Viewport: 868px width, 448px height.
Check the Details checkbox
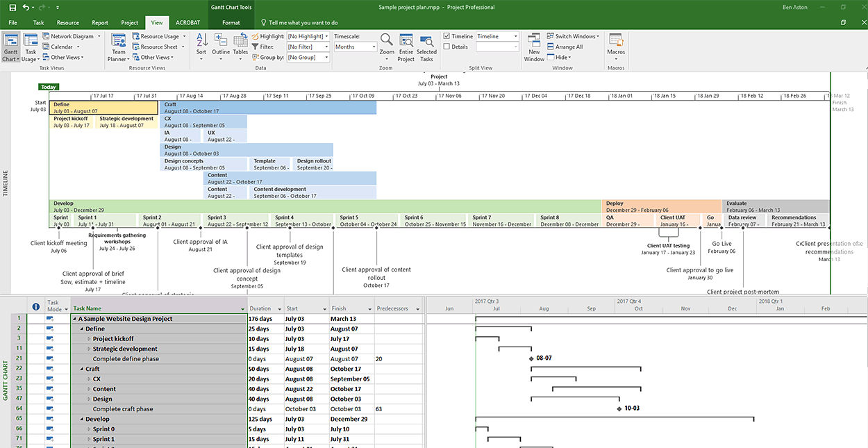[x=446, y=47]
